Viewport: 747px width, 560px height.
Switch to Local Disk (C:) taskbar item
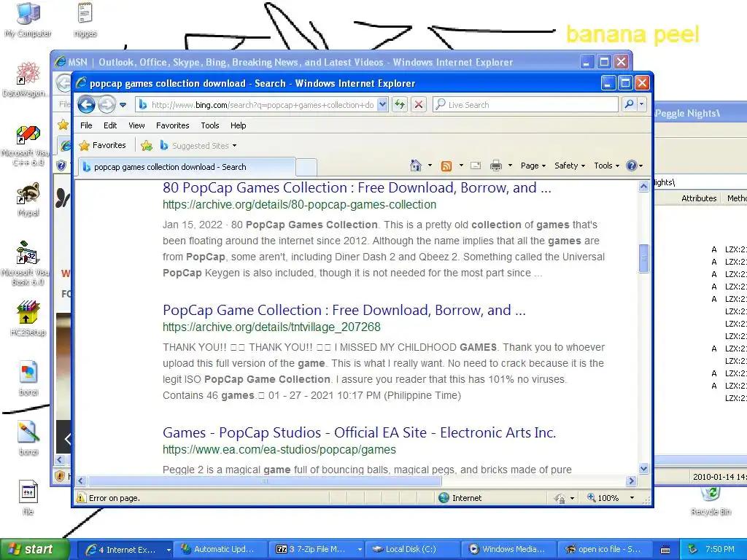(x=412, y=549)
